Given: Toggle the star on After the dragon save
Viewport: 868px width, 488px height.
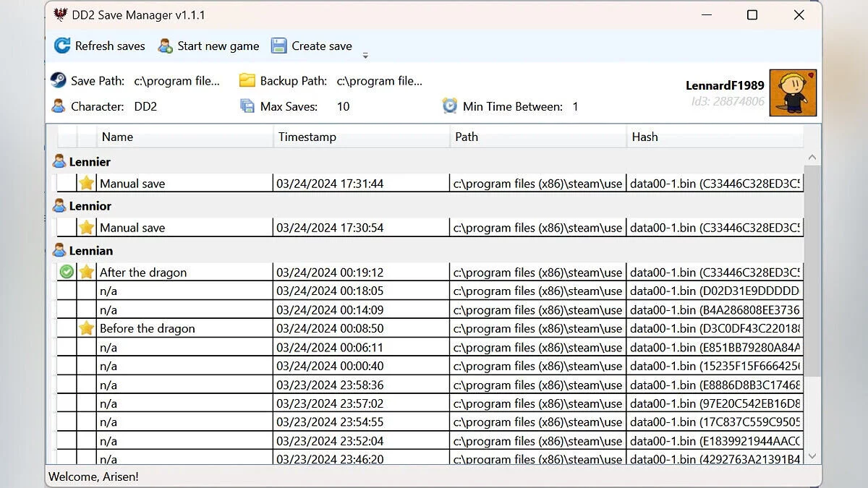Looking at the screenshot, I should (x=87, y=273).
